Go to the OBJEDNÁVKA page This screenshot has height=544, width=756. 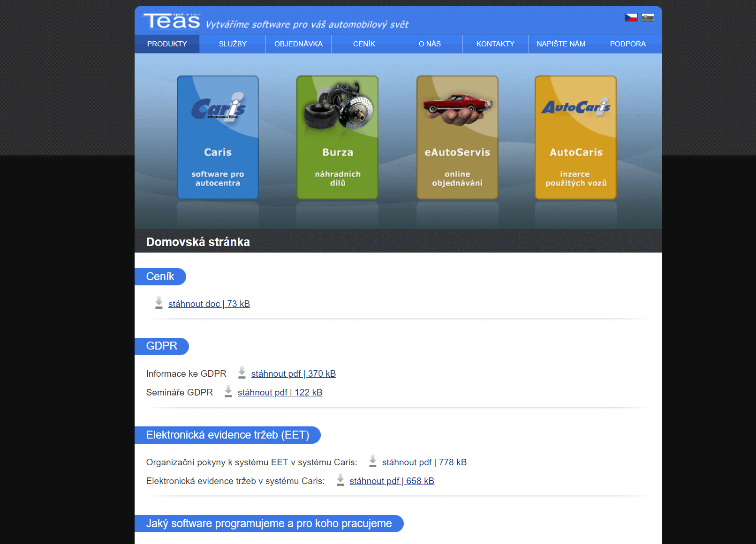[298, 44]
